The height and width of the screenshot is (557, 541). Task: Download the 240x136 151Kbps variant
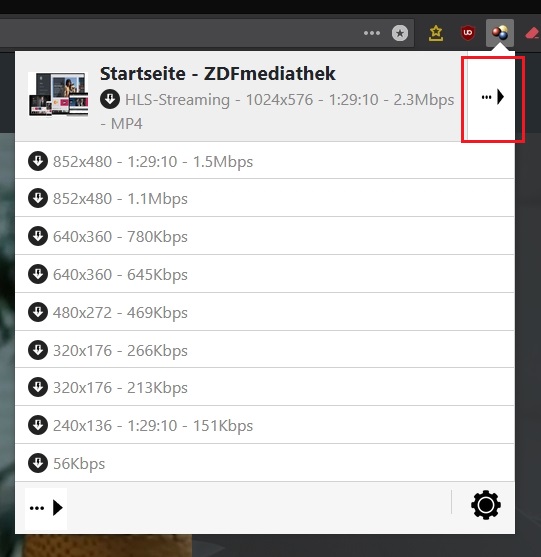[x=265, y=425]
